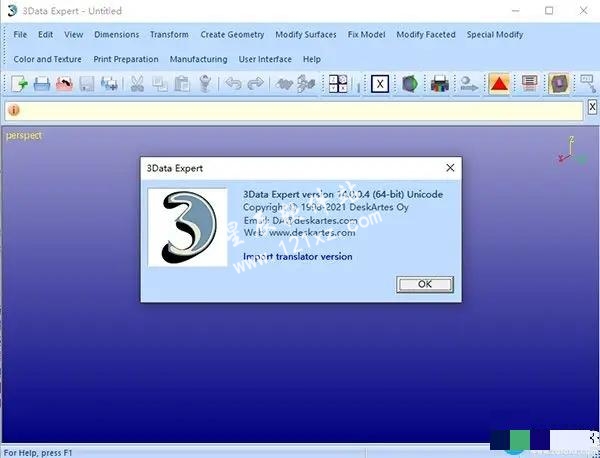Click the Paste clipboard icon

point(182,83)
